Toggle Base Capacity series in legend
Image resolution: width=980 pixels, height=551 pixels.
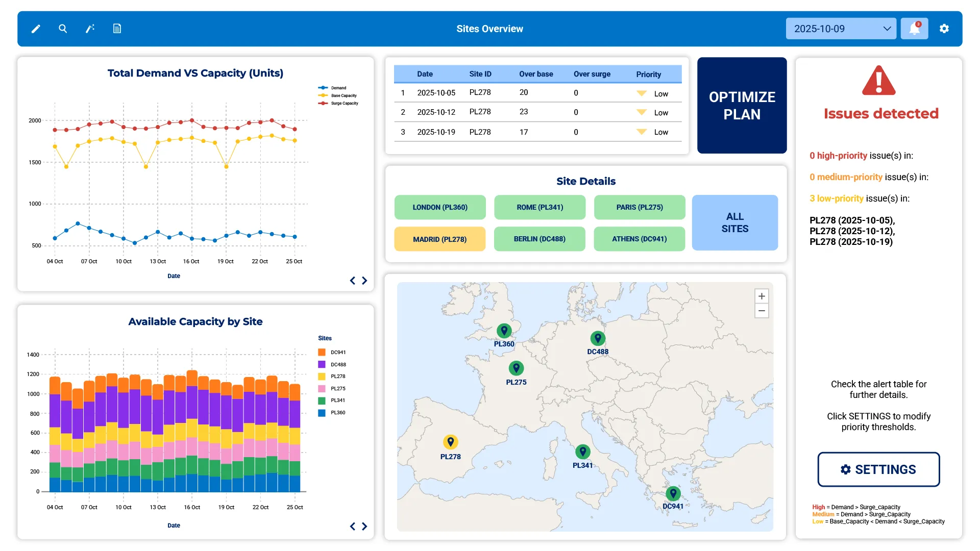click(x=337, y=95)
